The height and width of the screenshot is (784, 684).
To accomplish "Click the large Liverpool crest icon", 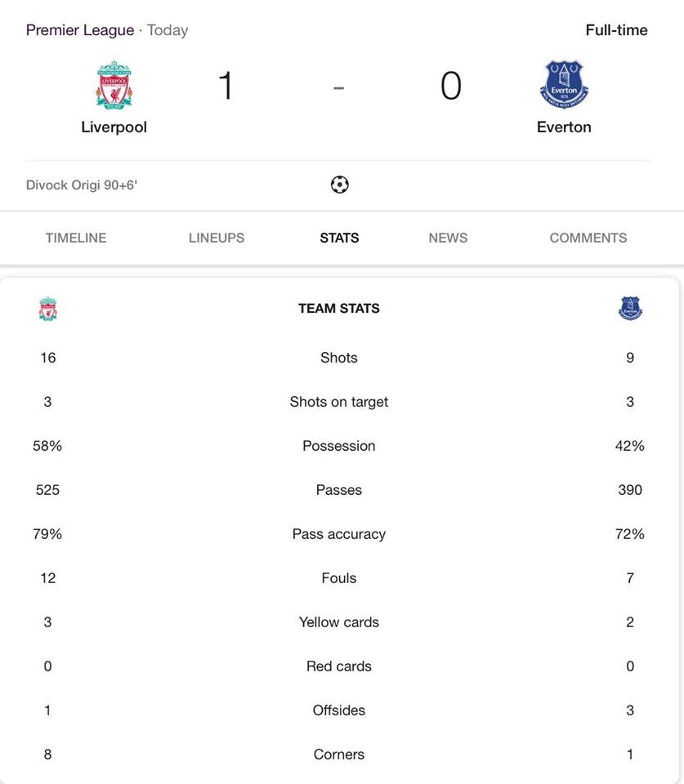I will (114, 85).
